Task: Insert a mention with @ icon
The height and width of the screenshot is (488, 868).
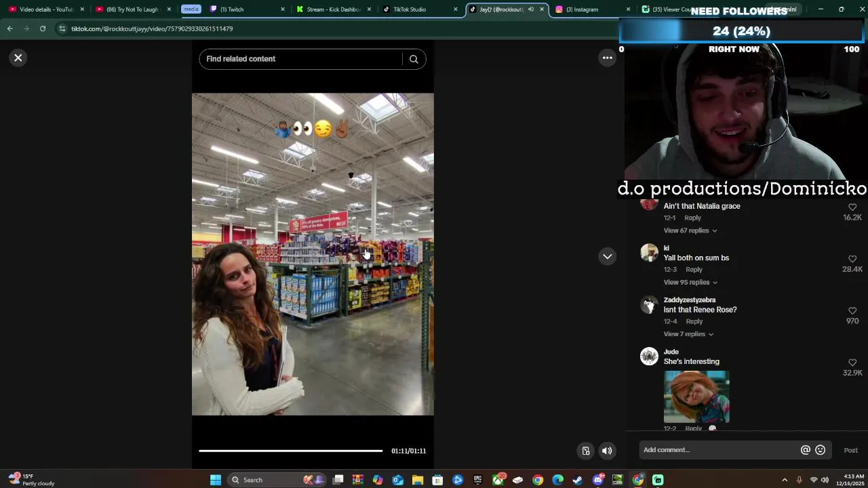Action: tap(806, 450)
